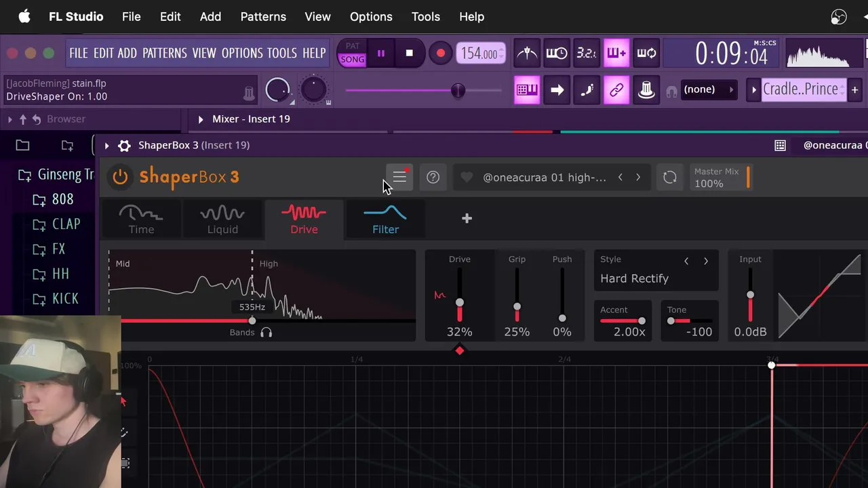Open FL Studio FILE toolbar menu
Image resolution: width=868 pixels, height=488 pixels.
(x=79, y=53)
